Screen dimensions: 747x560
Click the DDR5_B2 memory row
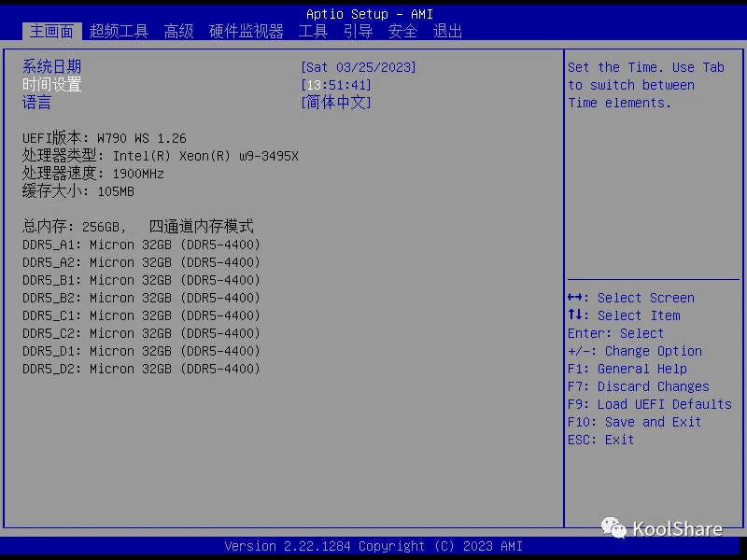tap(142, 298)
